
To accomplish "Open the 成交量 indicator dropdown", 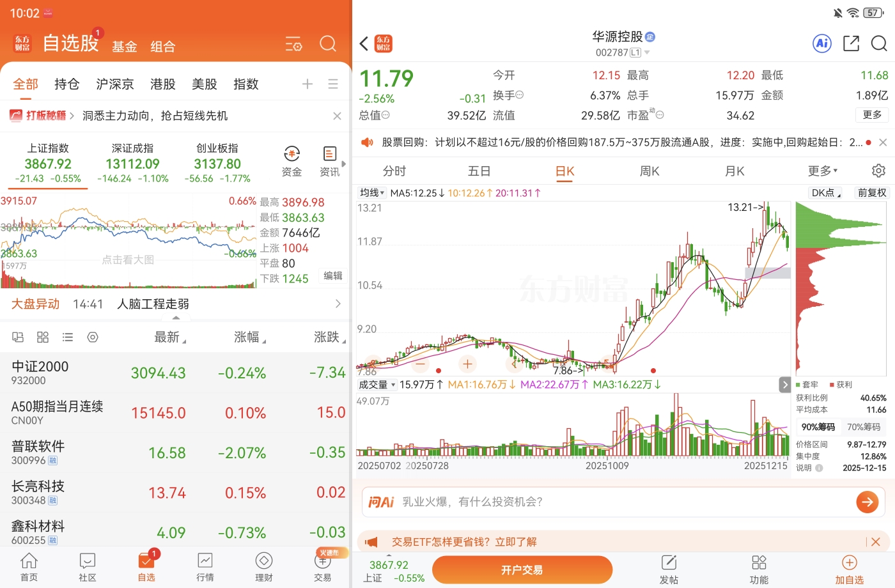I will [x=377, y=385].
